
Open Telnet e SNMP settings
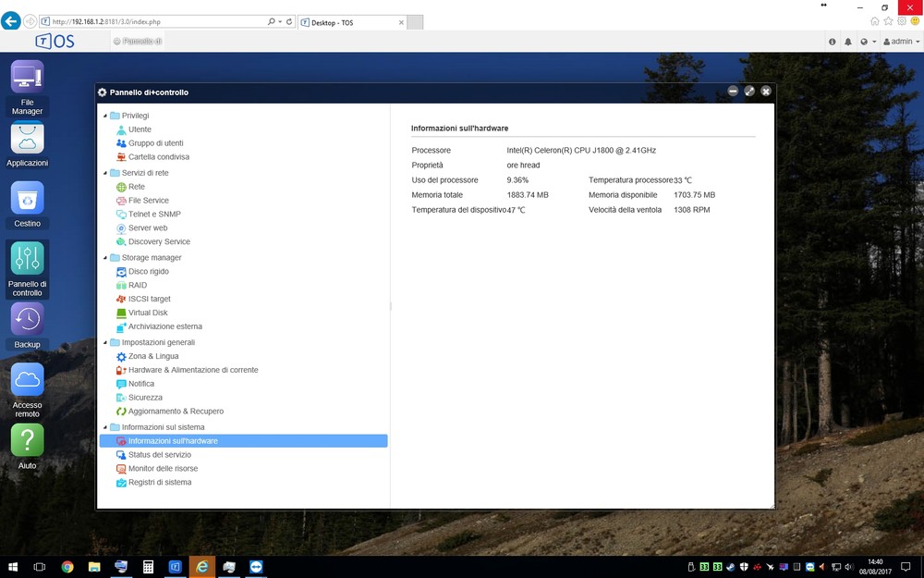pos(154,215)
